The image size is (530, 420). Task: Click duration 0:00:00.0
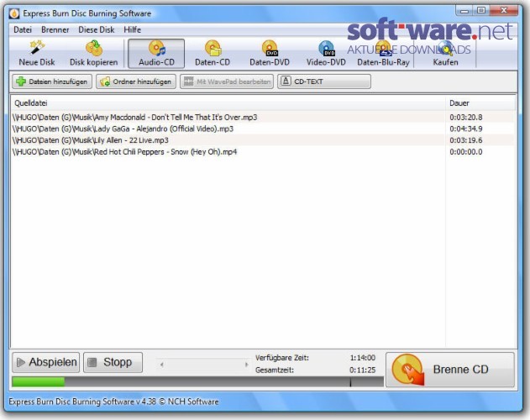coord(466,152)
